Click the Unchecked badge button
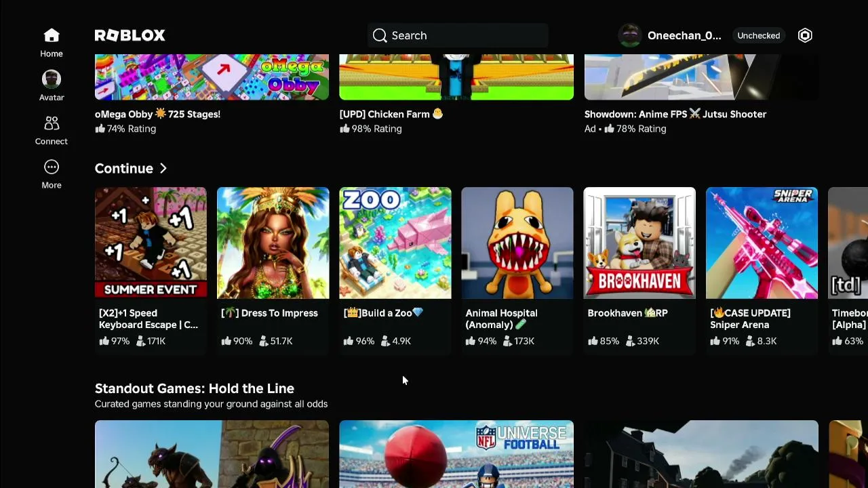 pos(759,35)
